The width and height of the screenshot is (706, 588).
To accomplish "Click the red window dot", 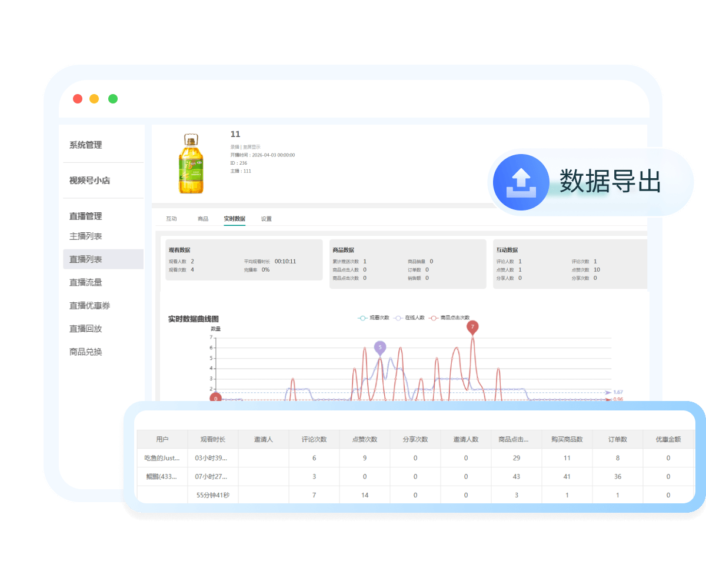I will 78,99.
